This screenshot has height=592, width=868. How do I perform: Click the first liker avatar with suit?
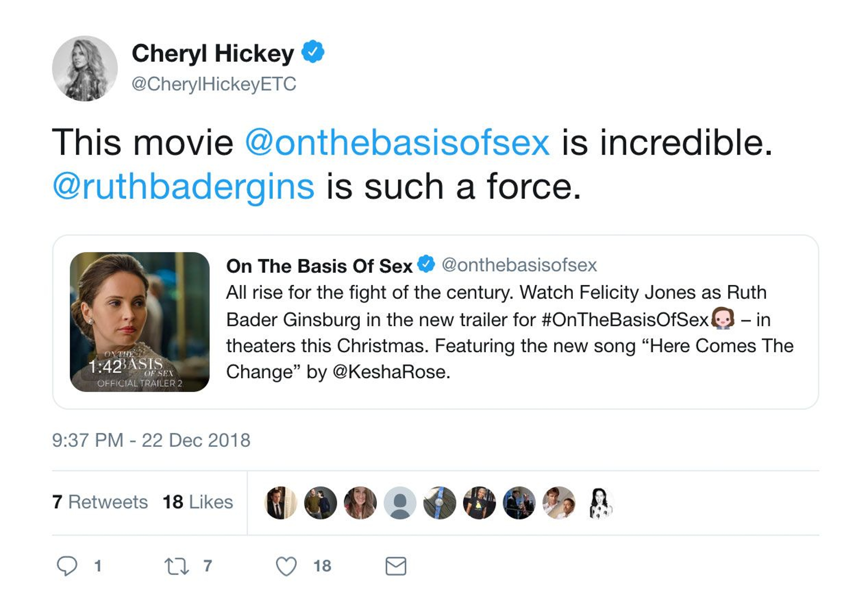(x=281, y=503)
